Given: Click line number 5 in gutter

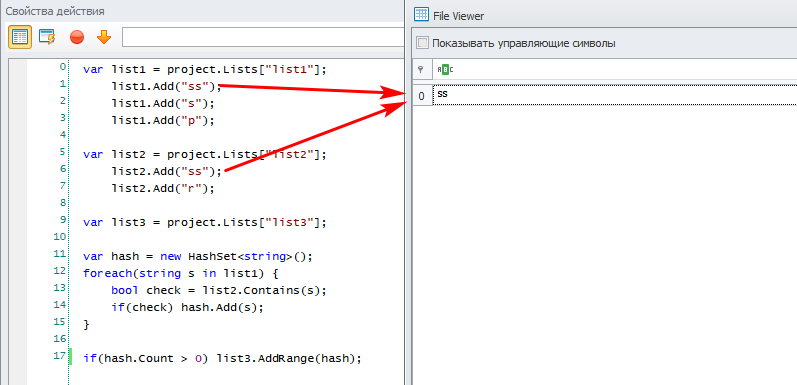Looking at the screenshot, I should [x=62, y=152].
